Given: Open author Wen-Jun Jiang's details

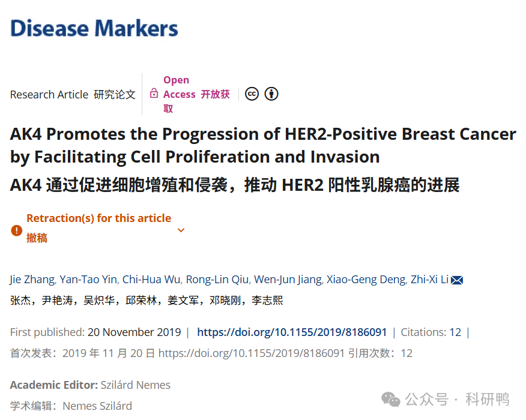Looking at the screenshot, I should pos(288,280).
